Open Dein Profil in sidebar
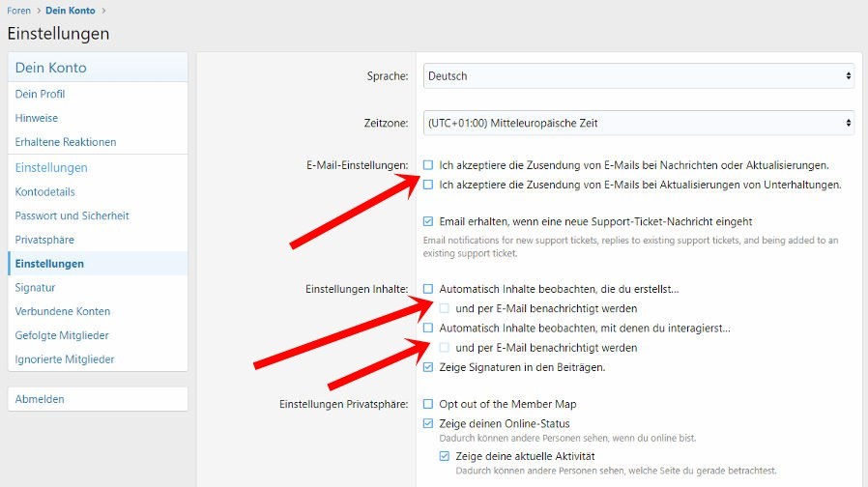Viewport: 868px width, 487px height. click(98, 94)
